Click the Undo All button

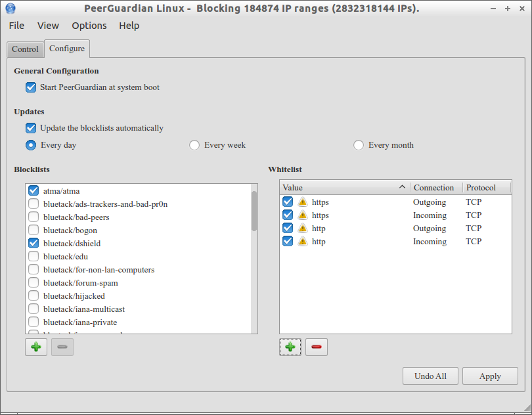(x=430, y=376)
